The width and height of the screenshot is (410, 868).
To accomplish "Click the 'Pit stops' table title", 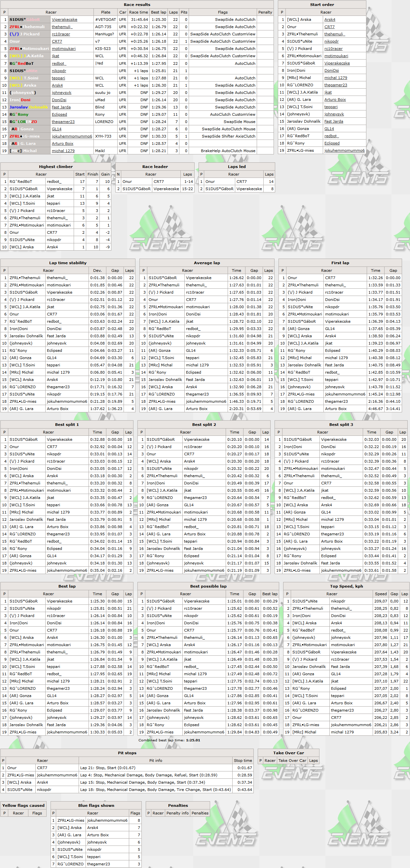I will point(127,753).
